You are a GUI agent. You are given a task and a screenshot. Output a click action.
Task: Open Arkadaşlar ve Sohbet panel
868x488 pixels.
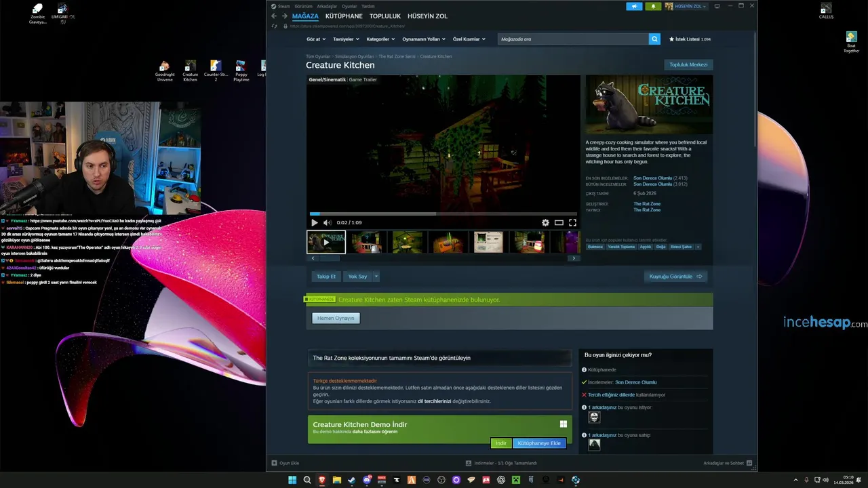pyautogui.click(x=727, y=463)
